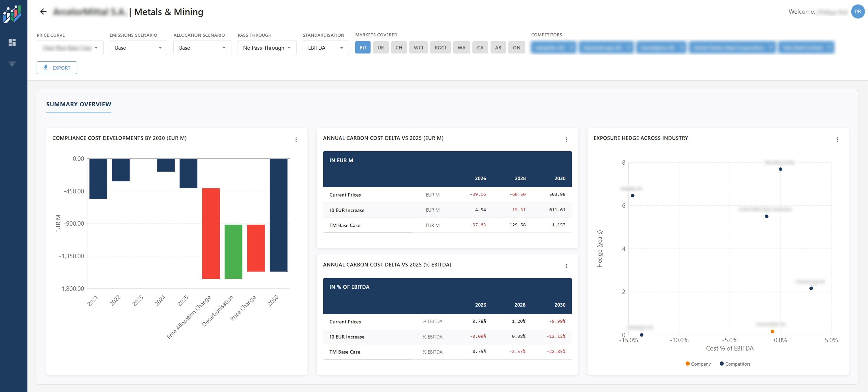Click the back arrow next to Metals & Mining
This screenshot has width=868, height=392.
(x=43, y=11)
